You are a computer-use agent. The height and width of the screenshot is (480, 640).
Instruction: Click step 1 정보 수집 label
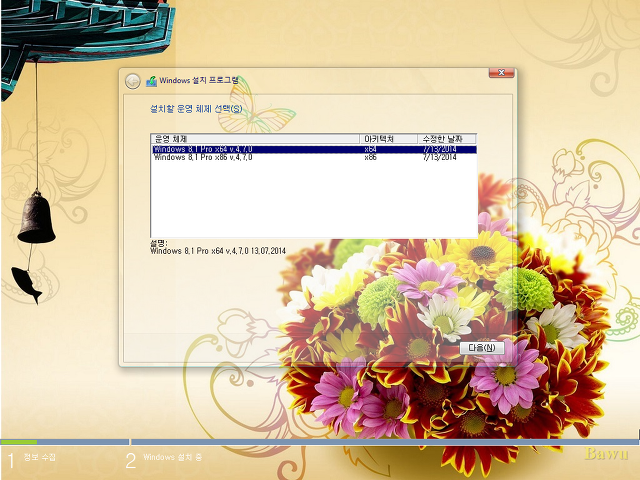point(40,457)
